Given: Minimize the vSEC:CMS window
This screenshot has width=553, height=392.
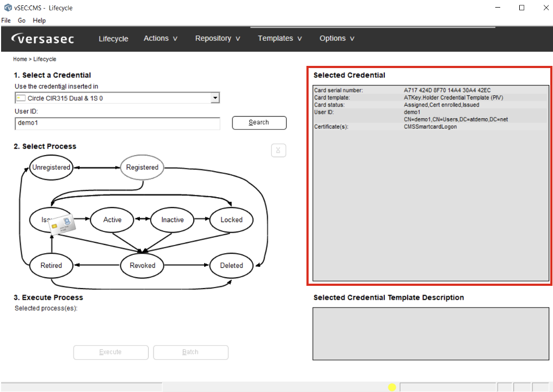Looking at the screenshot, I should pos(497,8).
